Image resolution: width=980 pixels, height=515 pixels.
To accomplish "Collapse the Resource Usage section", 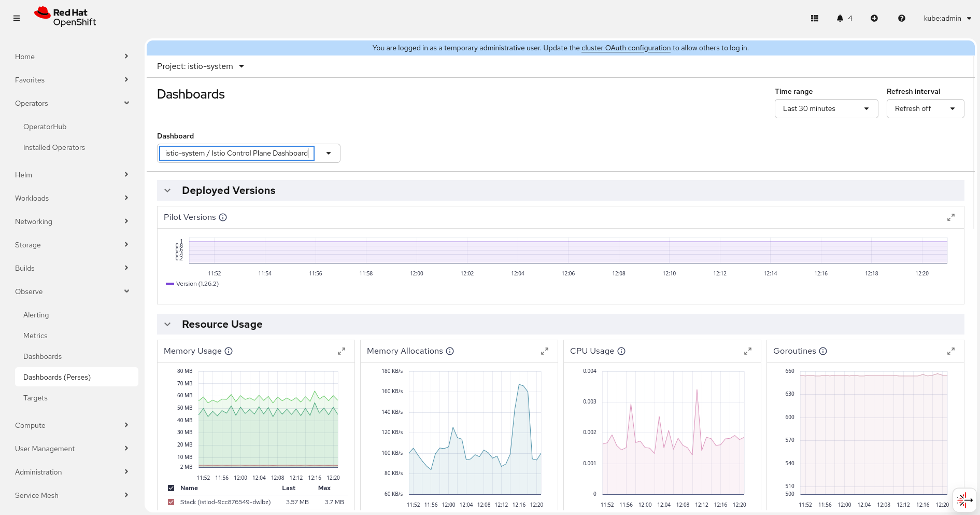I will pos(167,324).
